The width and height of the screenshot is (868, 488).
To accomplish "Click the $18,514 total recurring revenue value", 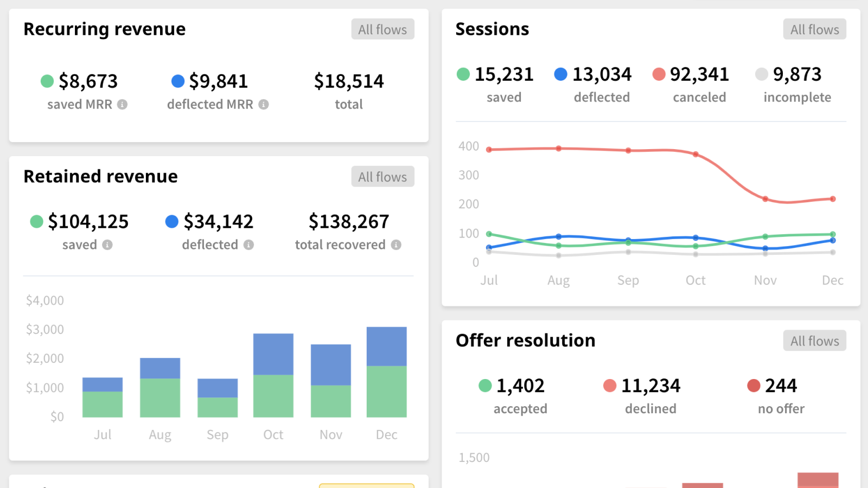I will (x=349, y=81).
